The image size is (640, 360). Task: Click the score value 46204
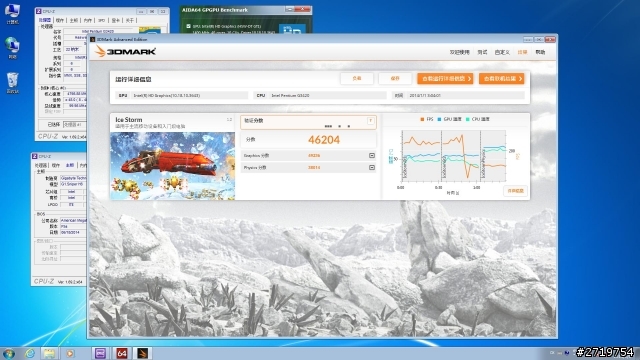click(324, 140)
